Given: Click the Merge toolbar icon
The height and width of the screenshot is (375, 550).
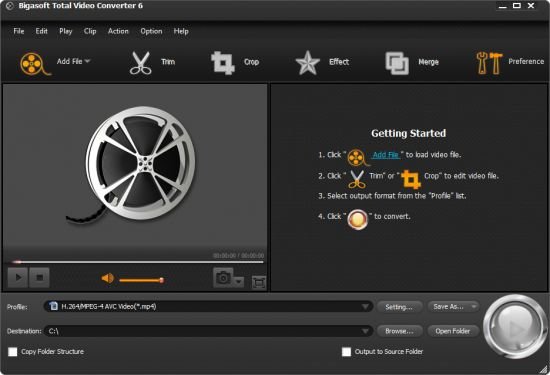Looking at the screenshot, I should (x=397, y=63).
